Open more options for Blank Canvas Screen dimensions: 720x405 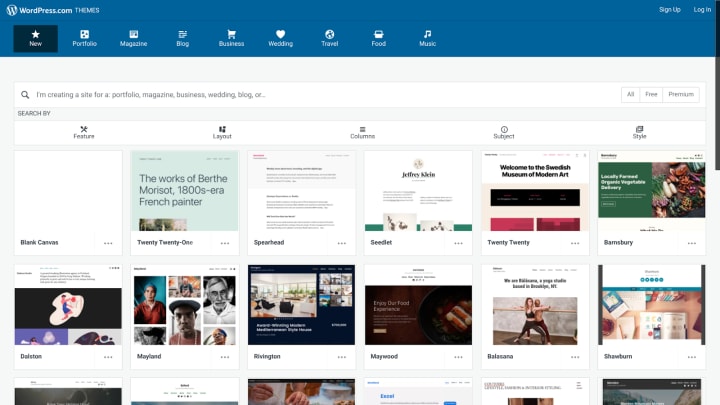pyautogui.click(x=108, y=243)
